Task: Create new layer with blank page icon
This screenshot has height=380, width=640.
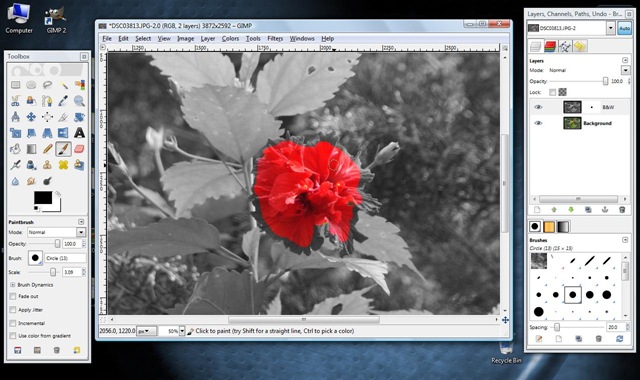Action: tap(537, 209)
